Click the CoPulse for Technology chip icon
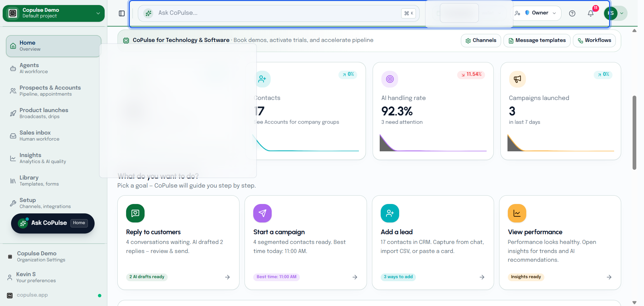 click(x=126, y=40)
